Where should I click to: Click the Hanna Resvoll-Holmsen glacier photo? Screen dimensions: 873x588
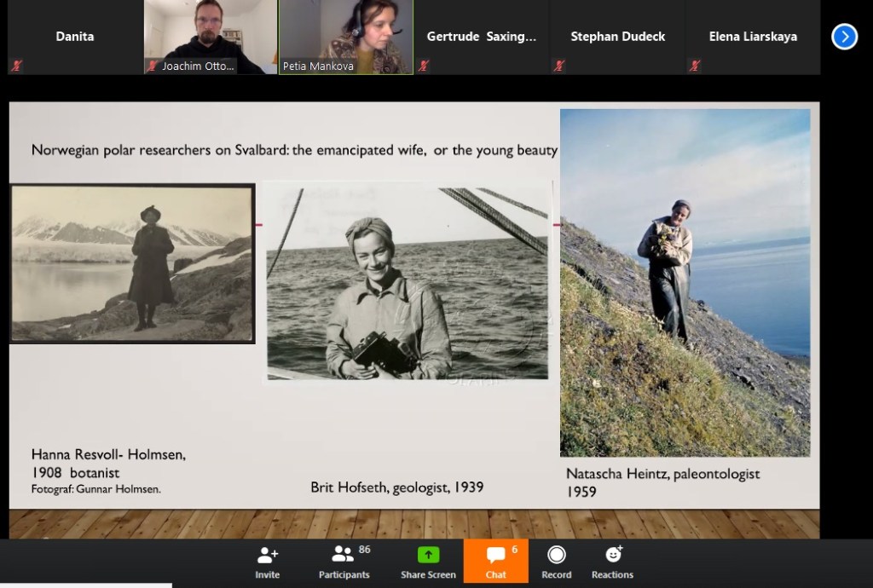[x=132, y=264]
